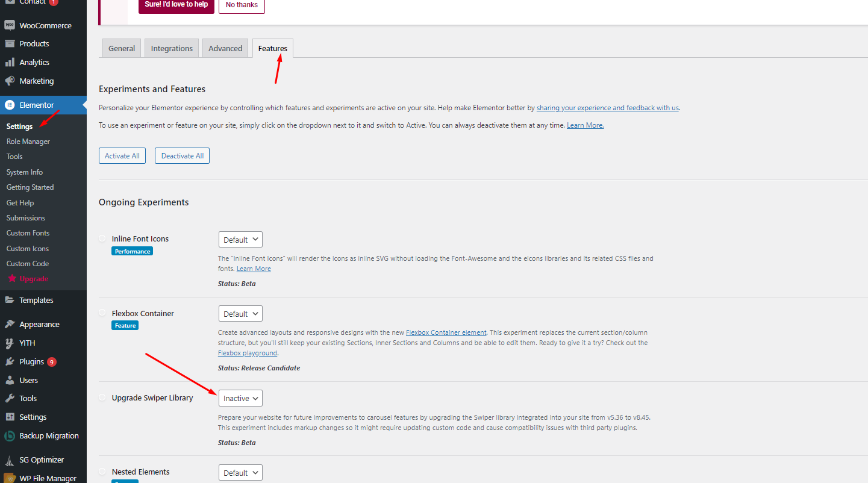Switch to the General tab
The width and height of the screenshot is (868, 483).
pyautogui.click(x=122, y=48)
